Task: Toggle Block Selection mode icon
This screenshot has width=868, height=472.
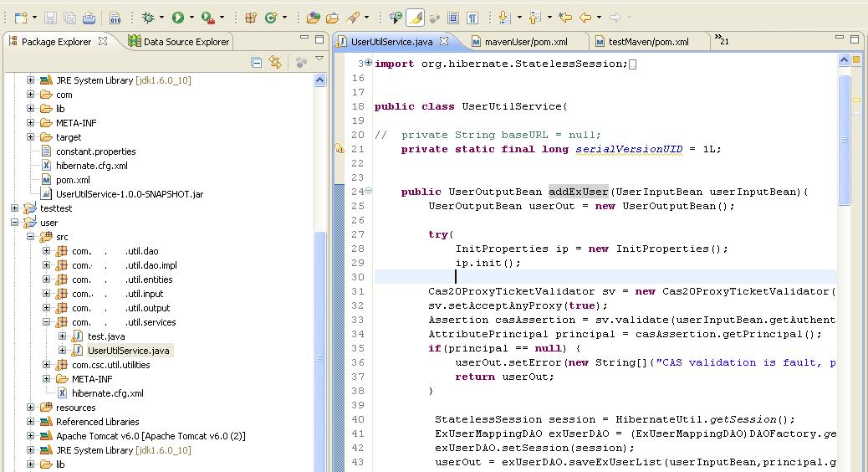Action: pyautogui.click(x=453, y=18)
